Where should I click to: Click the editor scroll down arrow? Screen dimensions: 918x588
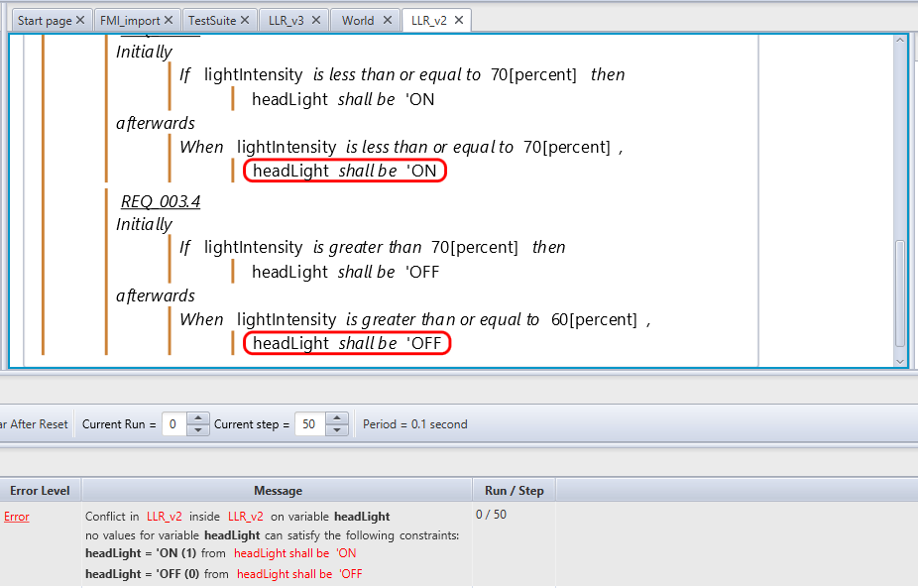pos(900,361)
